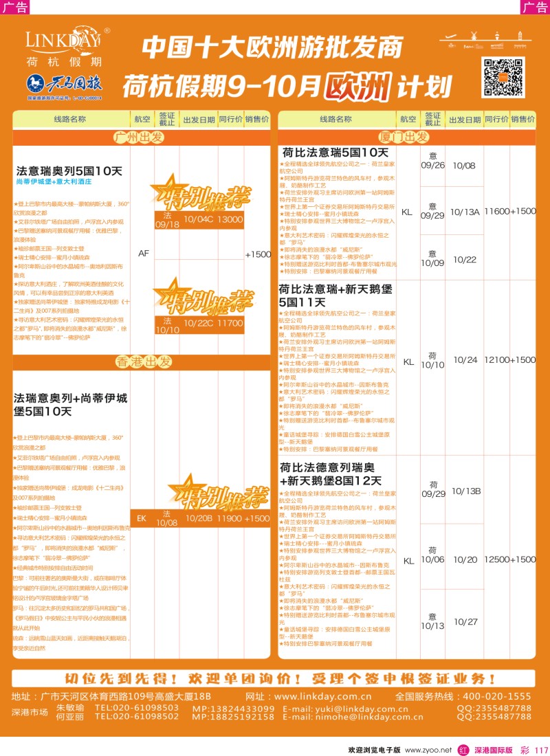Click the 特别推荐 star badge above 10/22C 11700

tap(203, 296)
